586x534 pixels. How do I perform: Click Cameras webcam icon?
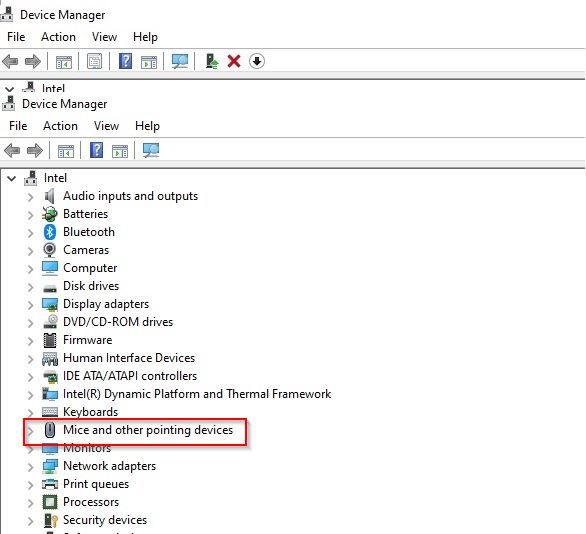click(50, 250)
